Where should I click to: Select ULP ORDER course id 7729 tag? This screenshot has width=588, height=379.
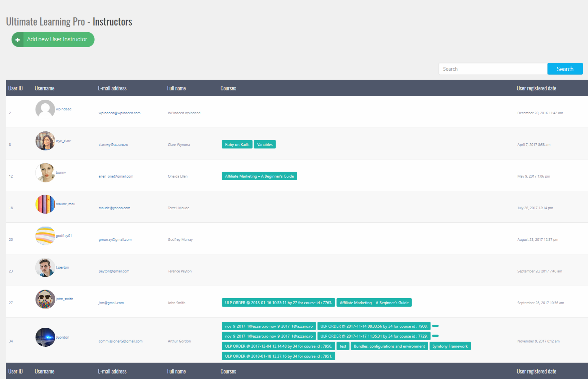pos(374,336)
